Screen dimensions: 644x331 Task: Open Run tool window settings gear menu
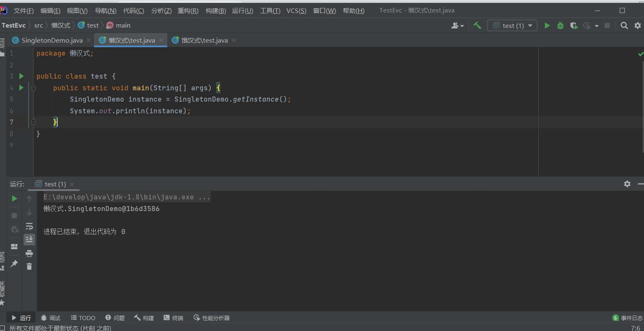tap(627, 184)
